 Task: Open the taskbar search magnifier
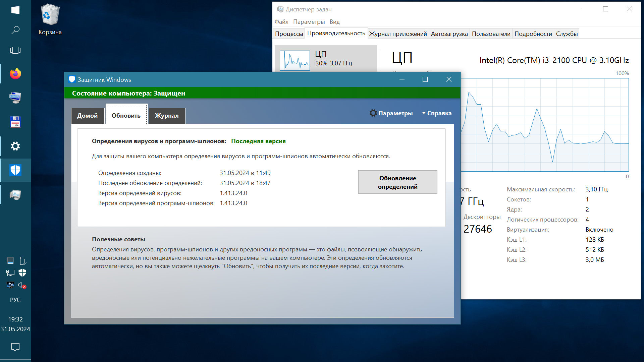15,30
